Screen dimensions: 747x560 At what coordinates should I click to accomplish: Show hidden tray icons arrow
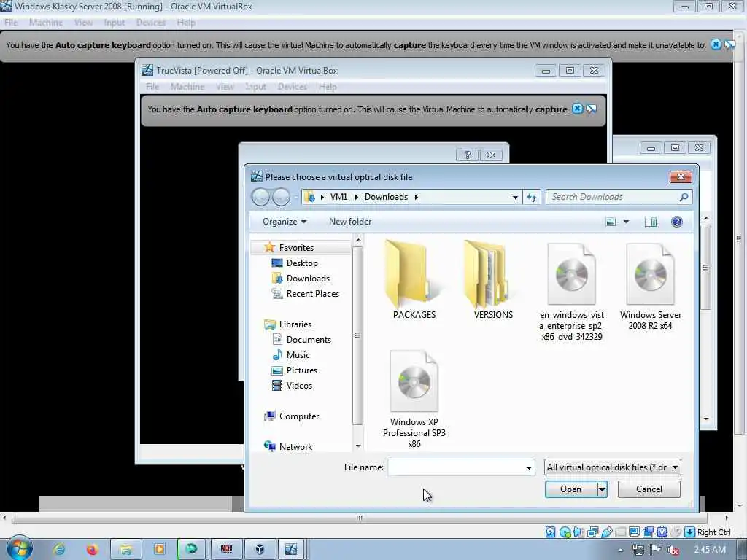tap(620, 550)
